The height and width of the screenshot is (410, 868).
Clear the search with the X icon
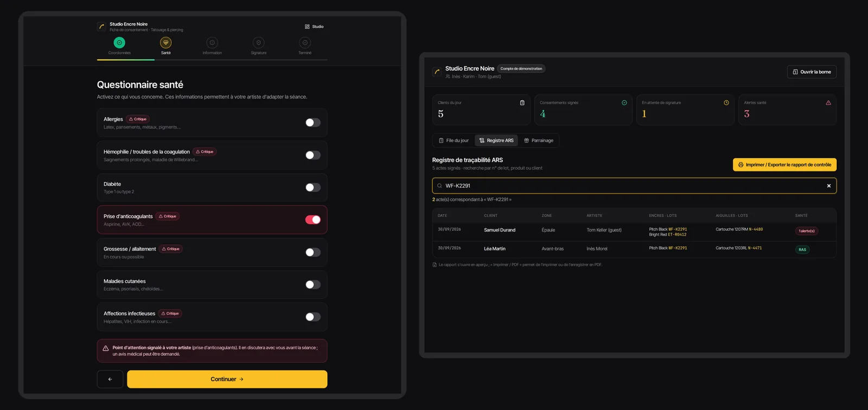(x=829, y=185)
